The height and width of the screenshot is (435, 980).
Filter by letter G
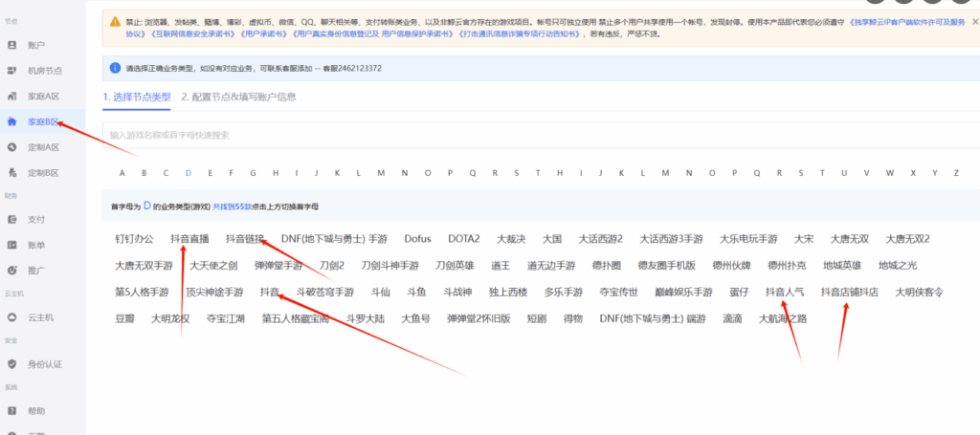[253, 173]
